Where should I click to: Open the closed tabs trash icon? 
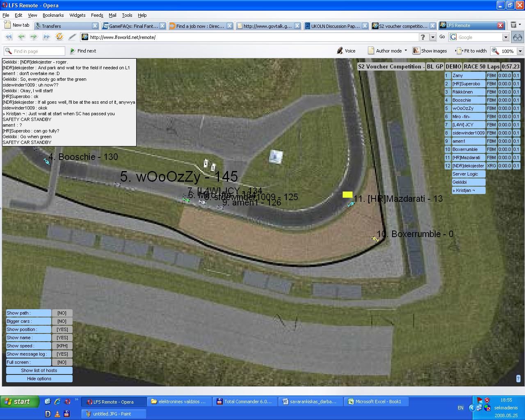point(514,25)
